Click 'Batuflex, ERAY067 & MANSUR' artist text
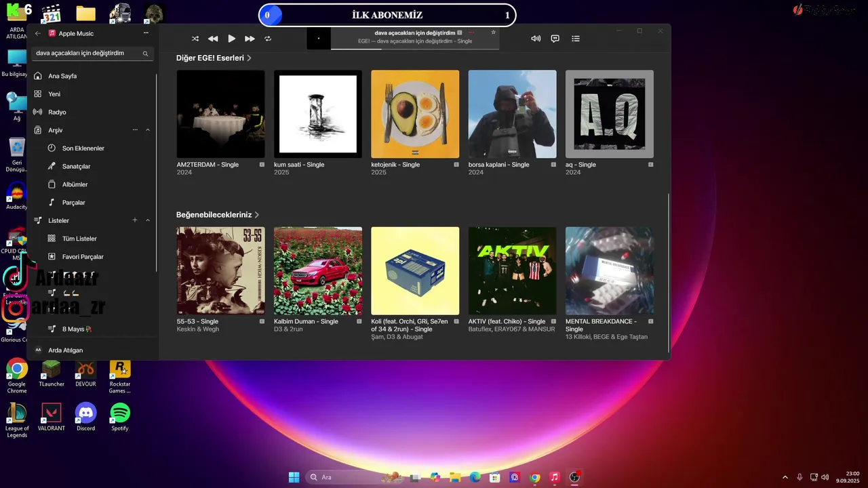The image size is (868, 488). click(x=511, y=329)
